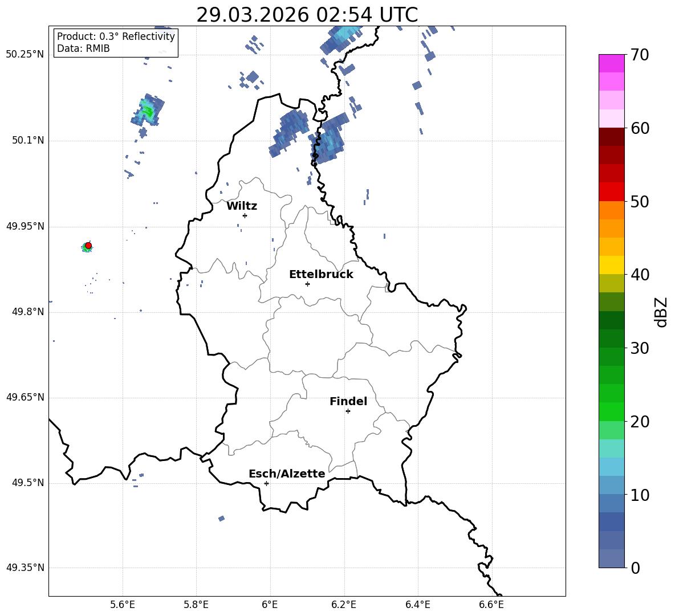Click the 50 value on the colorbar
675x616 pixels.
coord(640,202)
